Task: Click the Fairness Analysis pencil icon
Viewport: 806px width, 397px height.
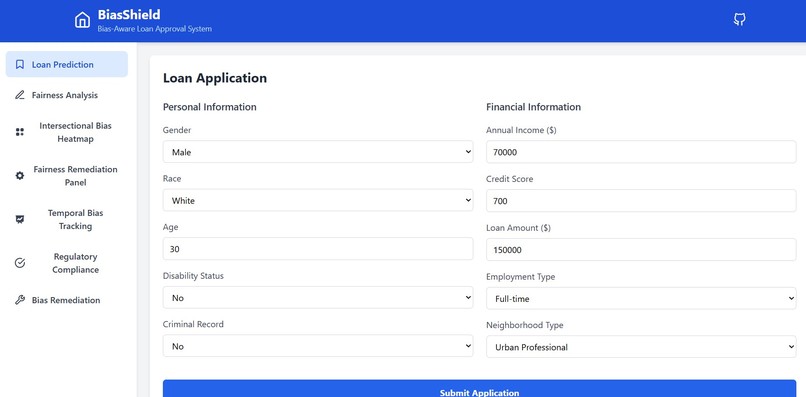Action: 20,95
